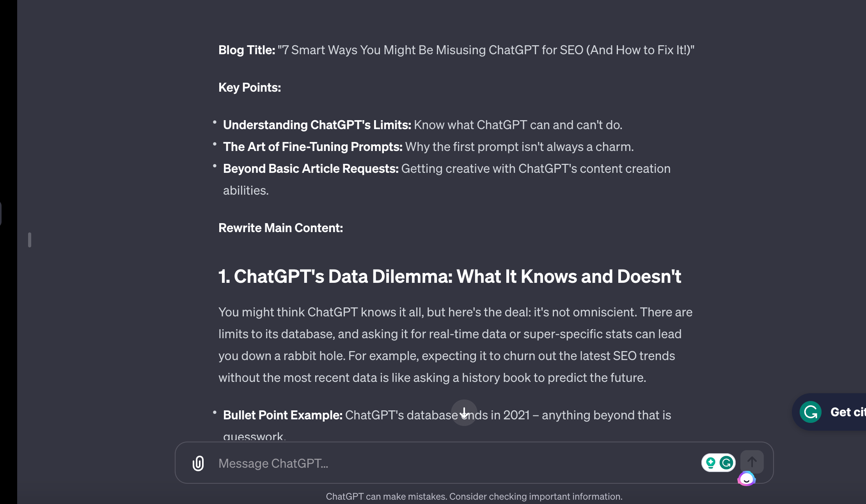866x504 pixels.
Task: Click the Grammarly G icon inside message box
Action: pyautogui.click(x=726, y=463)
